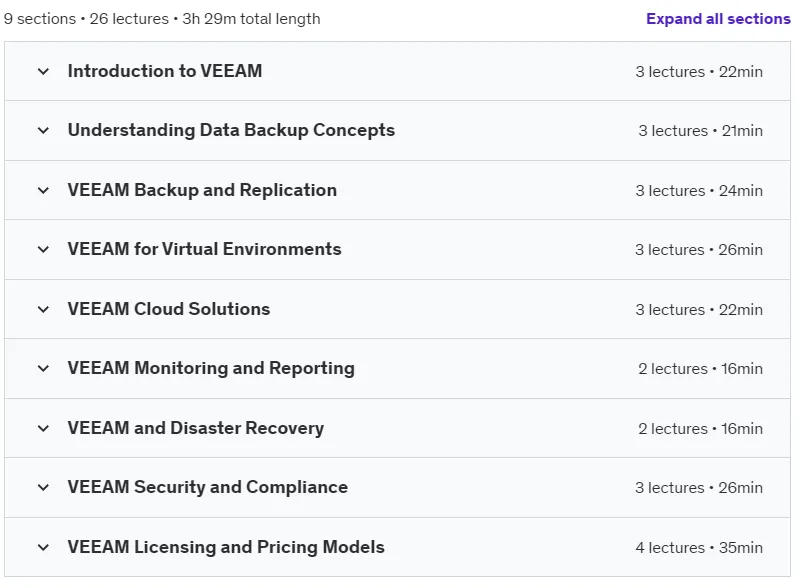Click 2 lectures 16min in Monitoring row

(x=700, y=369)
